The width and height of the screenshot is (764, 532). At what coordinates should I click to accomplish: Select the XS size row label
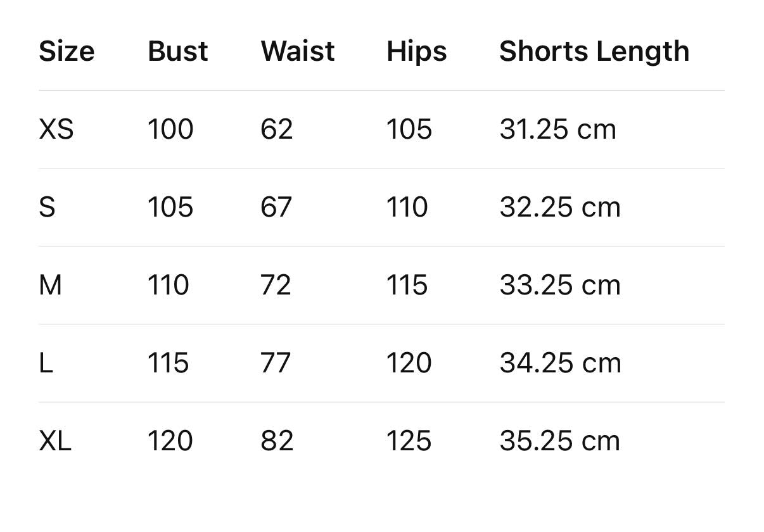coord(56,129)
